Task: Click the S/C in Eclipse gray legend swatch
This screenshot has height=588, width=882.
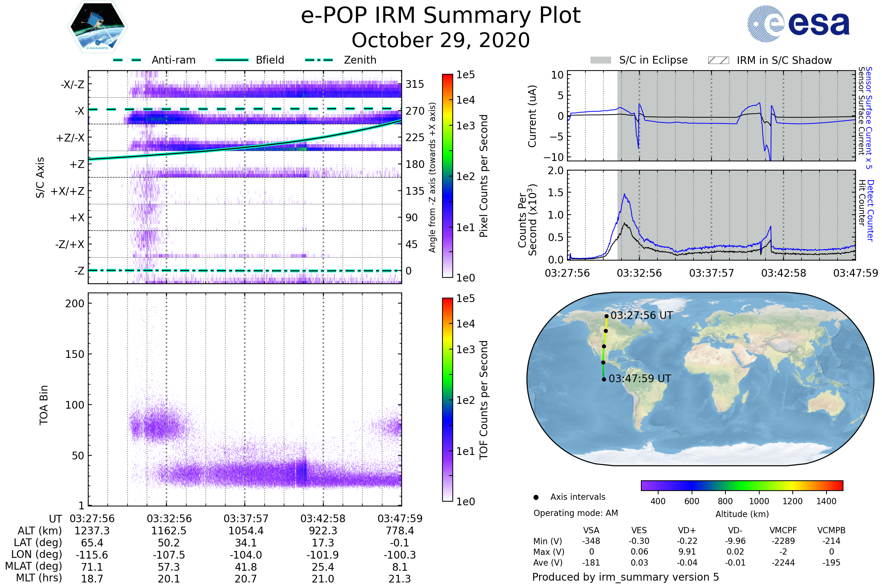Action: [x=600, y=60]
